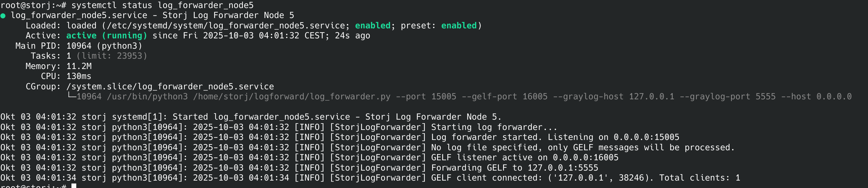Click the tree branch glyph before process 10964
Viewport: 868px width, 188px height.
pyautogui.click(x=71, y=96)
